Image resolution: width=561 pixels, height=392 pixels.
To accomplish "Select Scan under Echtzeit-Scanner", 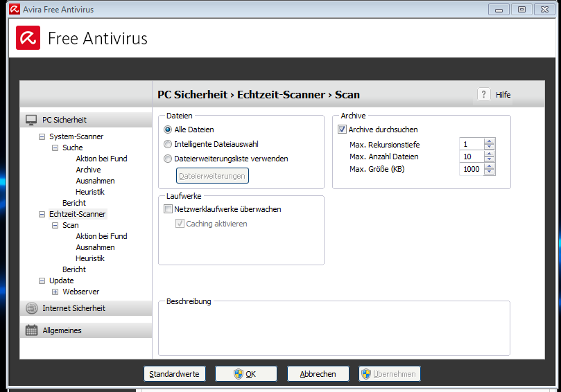I will pos(71,225).
